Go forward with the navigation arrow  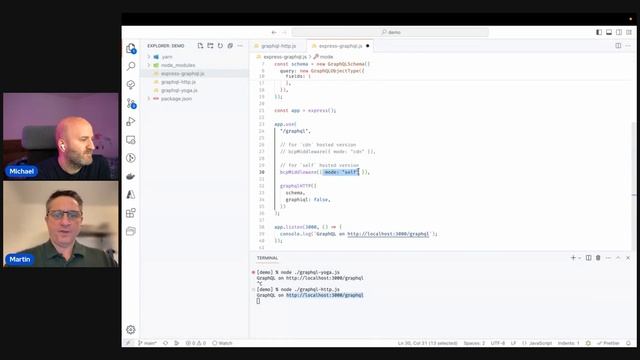pyautogui.click(x=284, y=32)
